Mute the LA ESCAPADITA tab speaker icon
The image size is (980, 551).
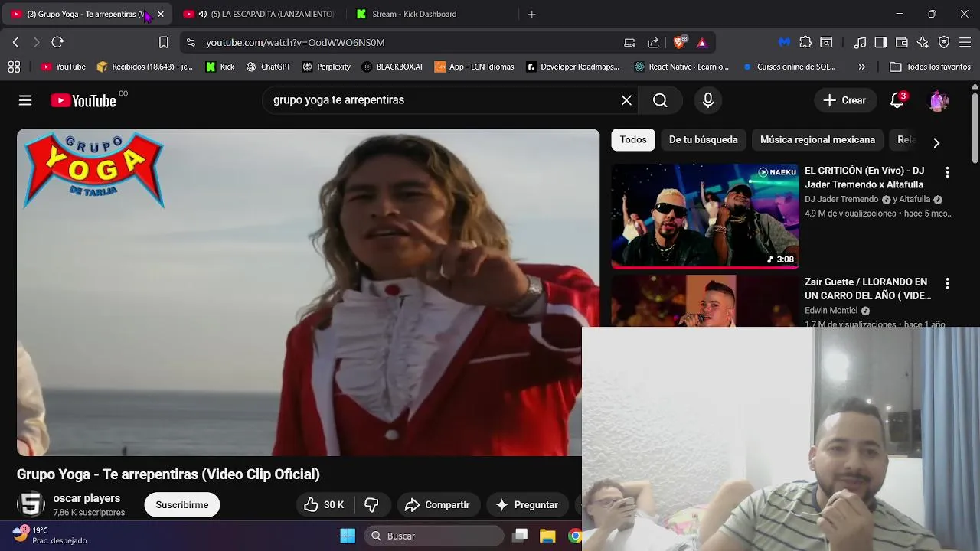pos(202,14)
